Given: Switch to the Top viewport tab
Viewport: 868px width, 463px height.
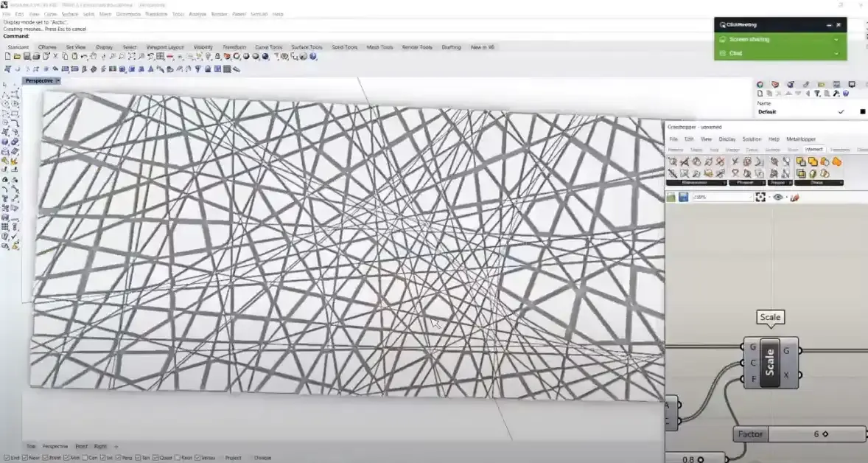Looking at the screenshot, I should click(x=31, y=446).
